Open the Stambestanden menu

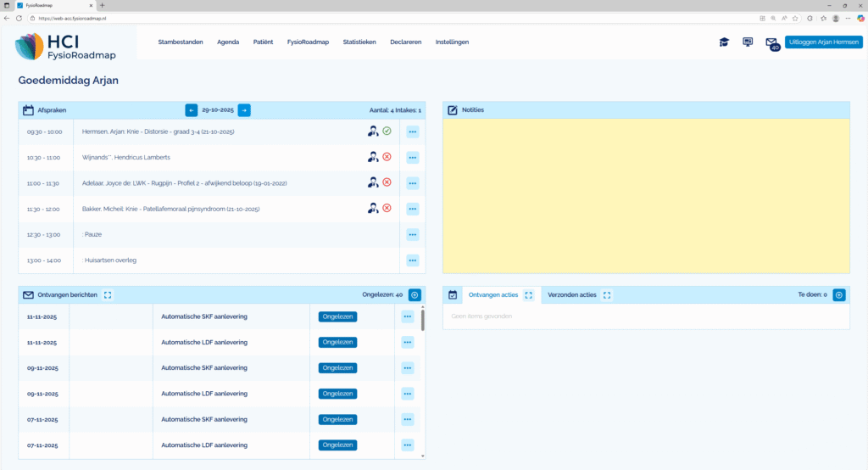point(181,42)
